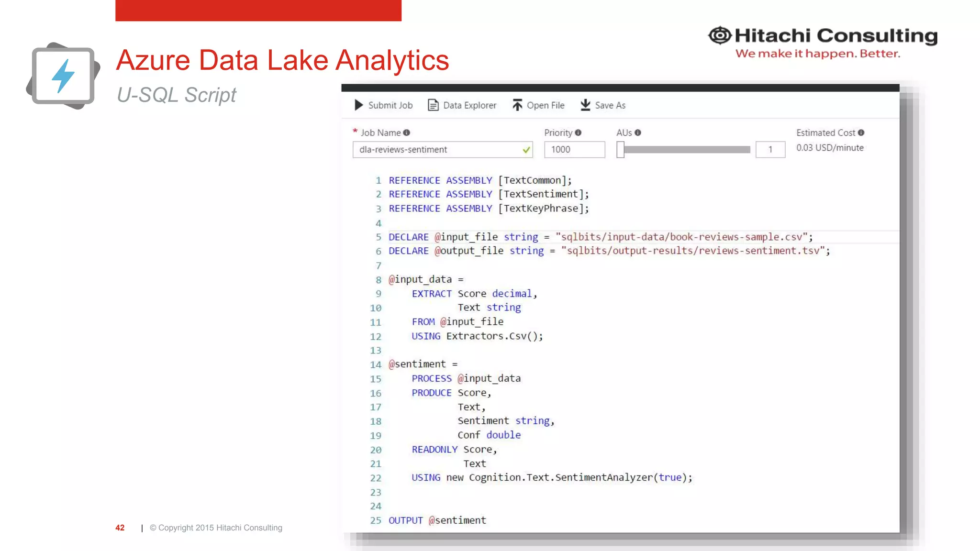Viewport: 980px width, 551px height.
Task: Click line number 4 in gutter
Action: tap(379, 223)
